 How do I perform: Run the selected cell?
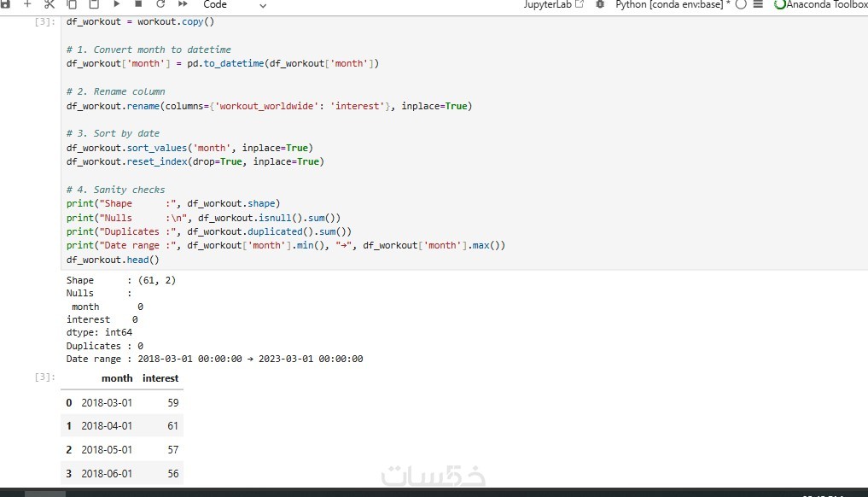pos(116,4)
